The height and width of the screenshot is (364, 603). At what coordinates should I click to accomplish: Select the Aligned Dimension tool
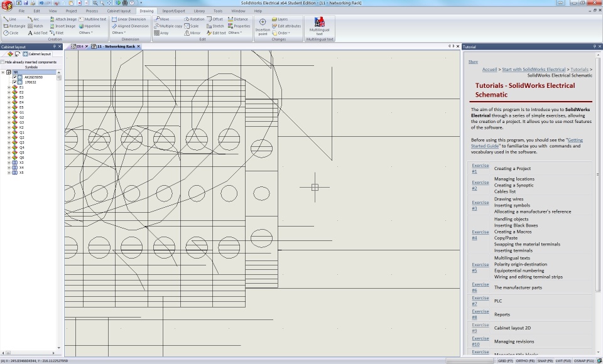click(130, 26)
